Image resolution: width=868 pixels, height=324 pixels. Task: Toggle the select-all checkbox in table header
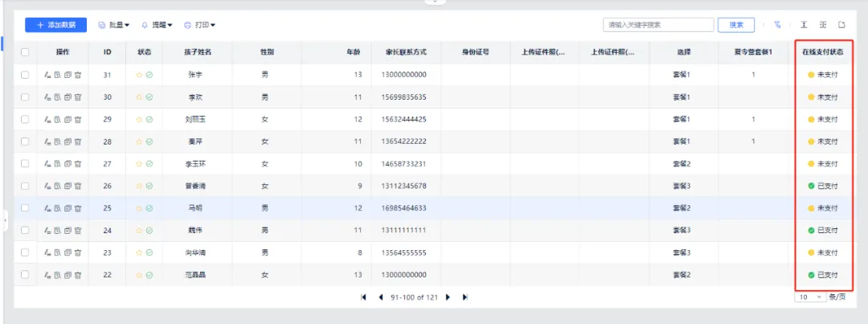tap(25, 52)
